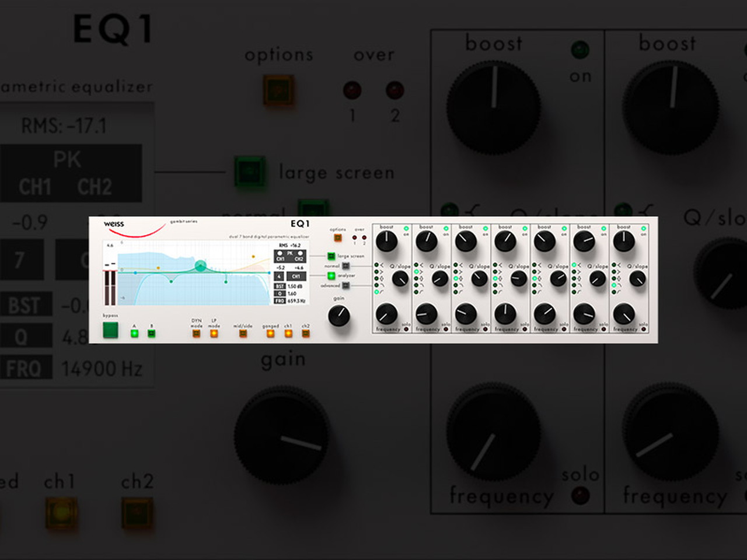Enable the DYN mode button

(196, 334)
